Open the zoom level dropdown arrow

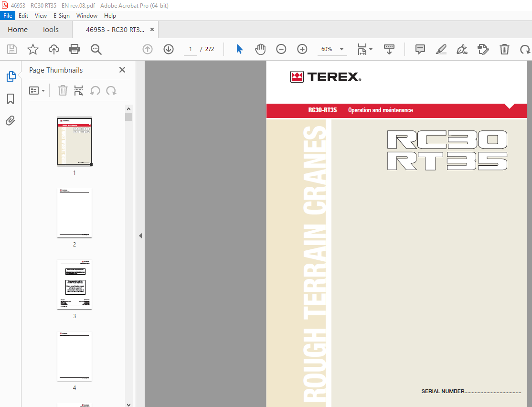pyautogui.click(x=341, y=49)
